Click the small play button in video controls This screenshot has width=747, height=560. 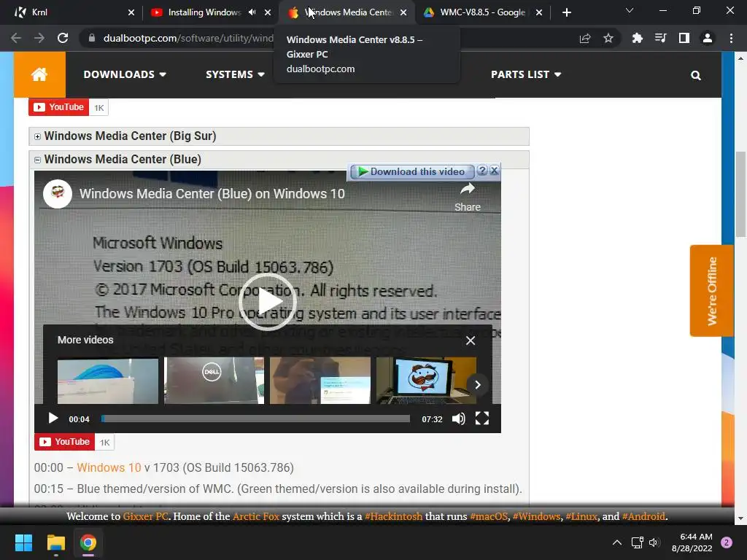pos(53,419)
